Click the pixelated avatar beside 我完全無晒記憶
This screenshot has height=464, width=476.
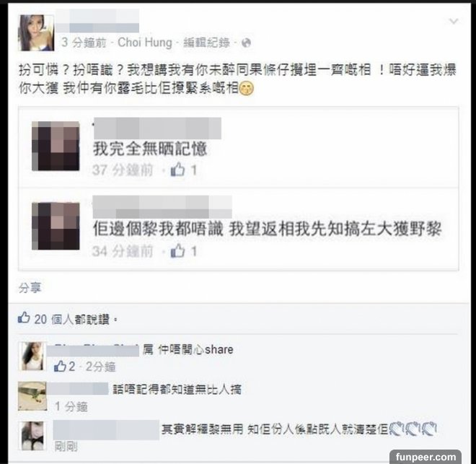56,146
